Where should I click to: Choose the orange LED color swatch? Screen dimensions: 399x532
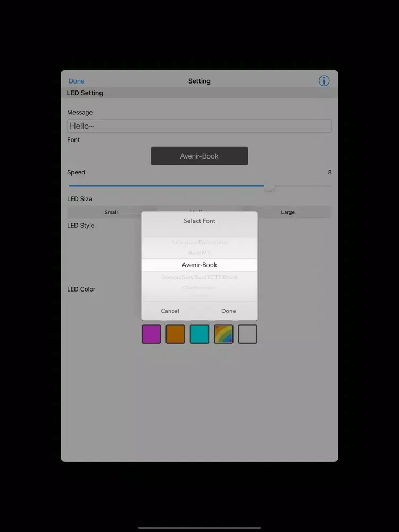[x=175, y=334]
